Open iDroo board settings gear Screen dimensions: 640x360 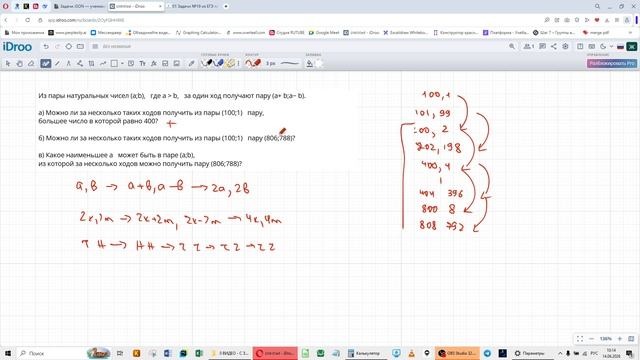pos(565,47)
